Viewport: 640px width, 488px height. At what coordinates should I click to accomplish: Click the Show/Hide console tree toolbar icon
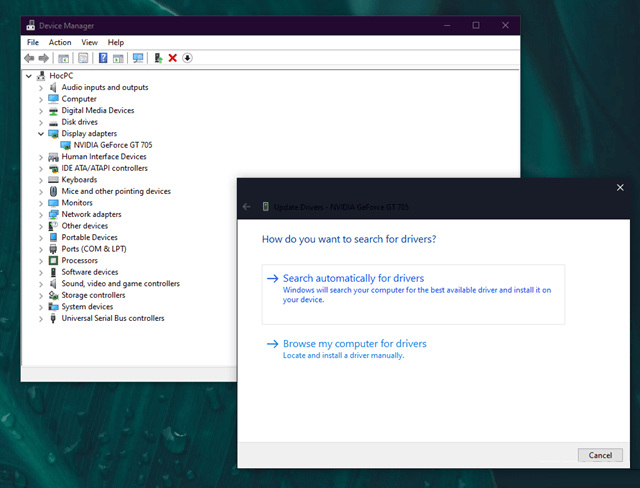click(63, 58)
